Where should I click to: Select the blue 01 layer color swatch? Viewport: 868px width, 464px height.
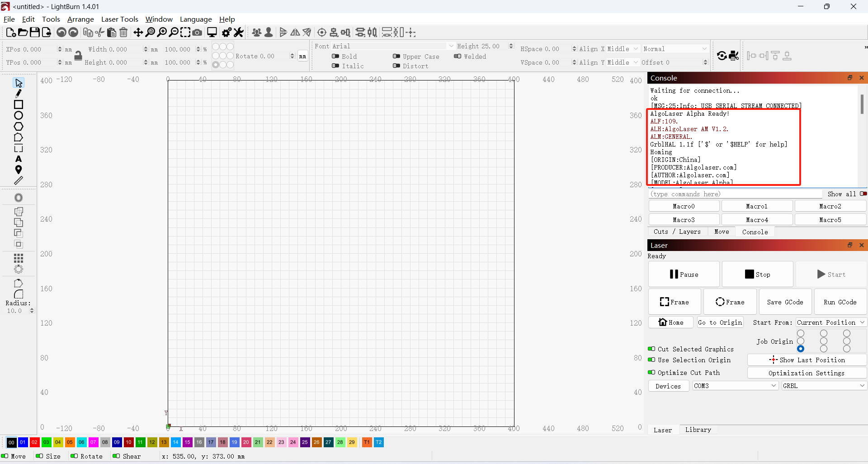23,442
